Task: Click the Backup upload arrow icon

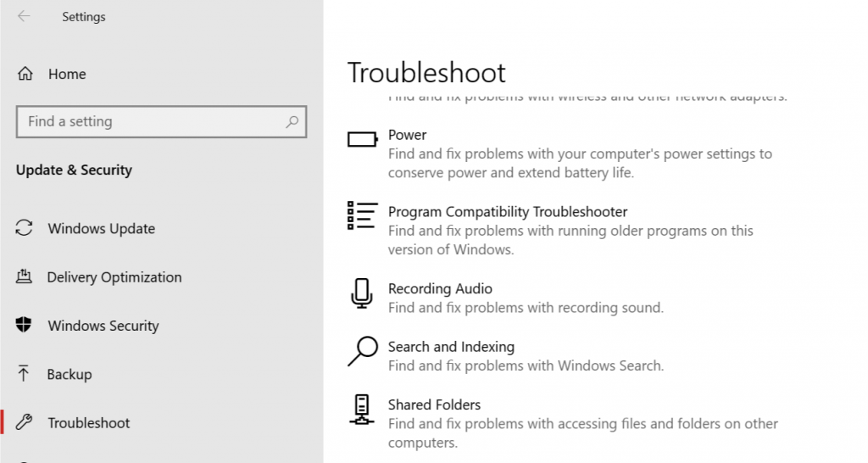Action: (24, 374)
